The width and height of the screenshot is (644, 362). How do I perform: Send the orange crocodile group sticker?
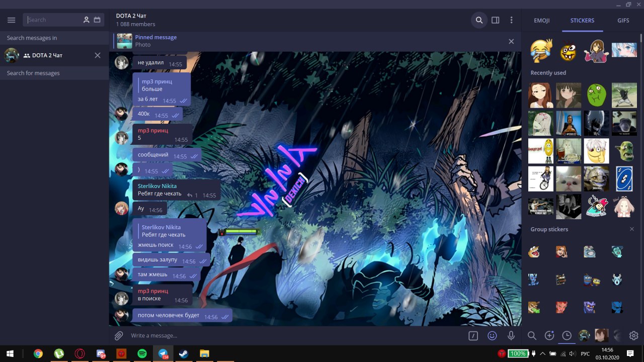534,251
